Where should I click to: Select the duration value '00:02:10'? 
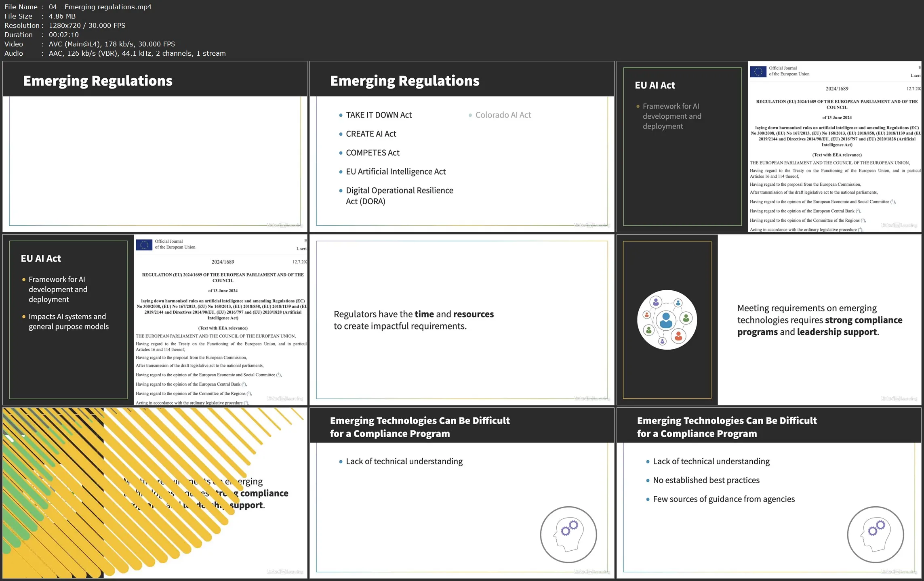[64, 35]
